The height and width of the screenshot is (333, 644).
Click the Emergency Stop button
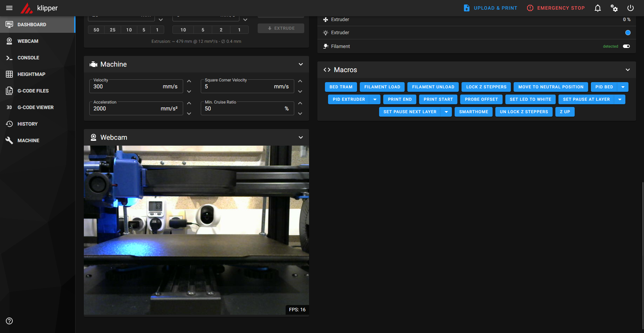556,8
